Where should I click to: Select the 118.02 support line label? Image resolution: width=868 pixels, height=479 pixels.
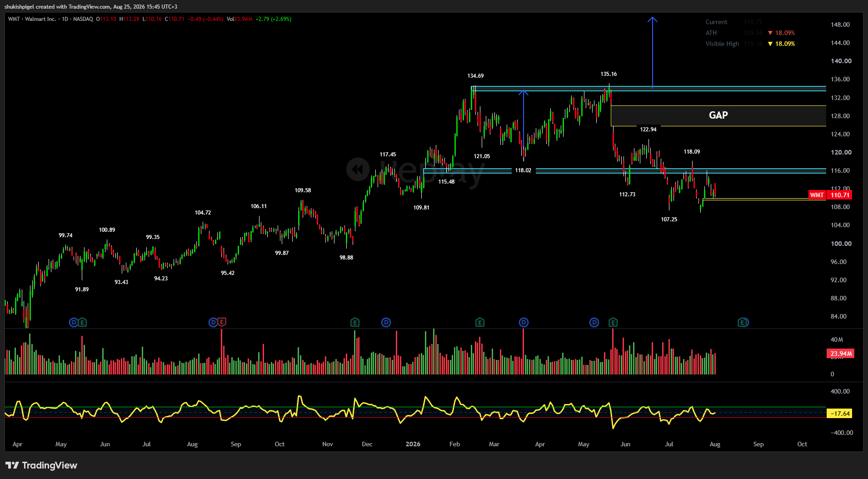pos(523,170)
